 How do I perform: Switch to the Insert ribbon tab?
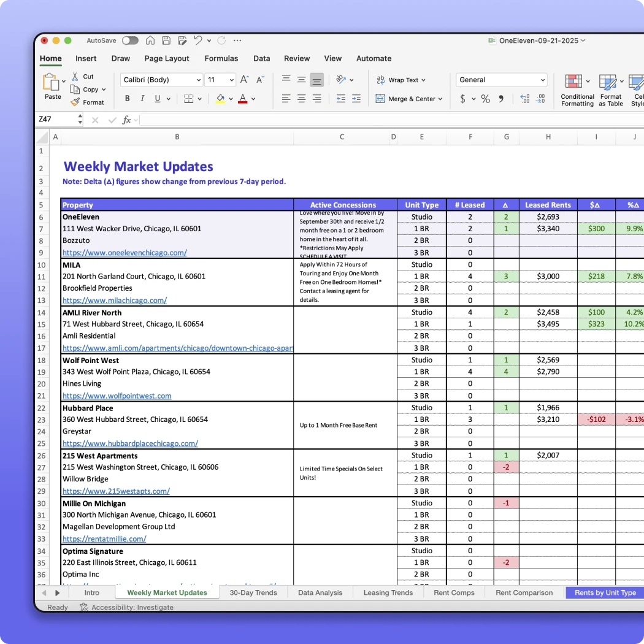tap(86, 58)
